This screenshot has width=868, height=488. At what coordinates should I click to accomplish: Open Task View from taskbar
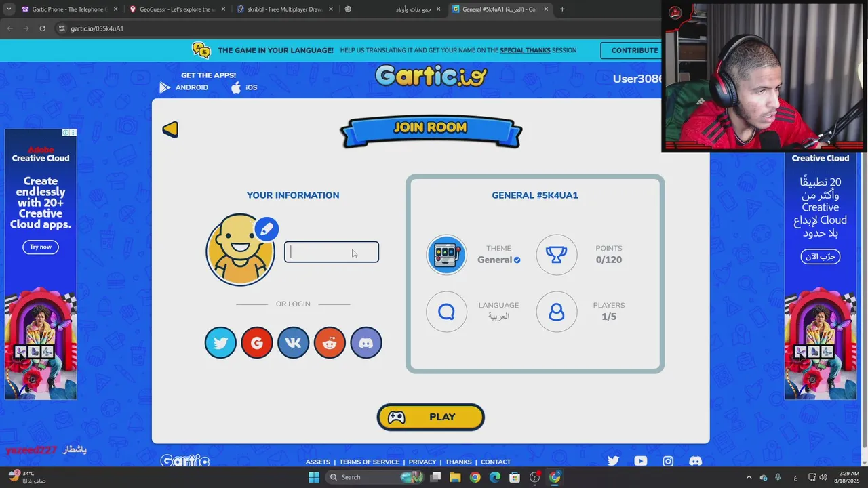tap(435, 477)
